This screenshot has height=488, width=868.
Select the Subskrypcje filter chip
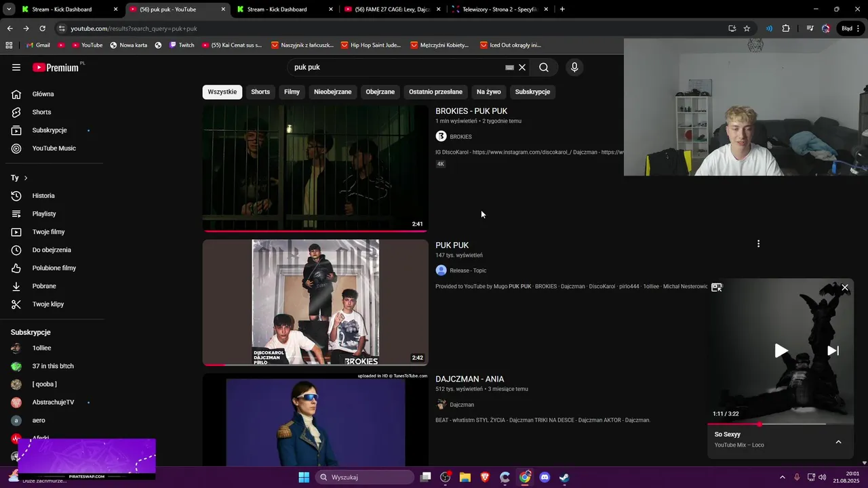pos(532,92)
